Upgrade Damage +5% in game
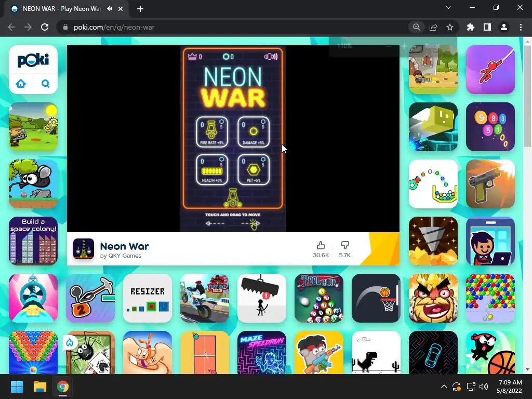The image size is (532, 399). pos(254,131)
